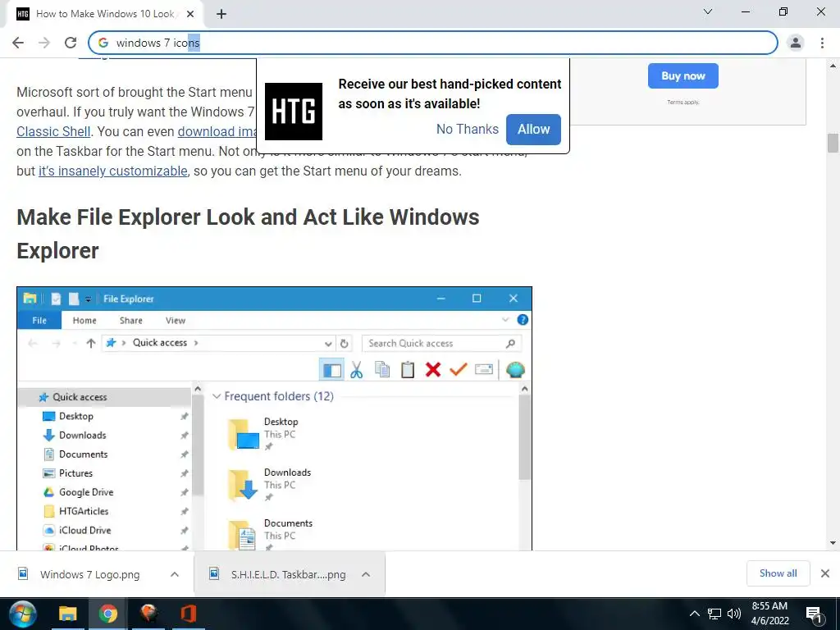Open the Brave browser taskbar icon
Screen dimensions: 840x630
(148, 614)
